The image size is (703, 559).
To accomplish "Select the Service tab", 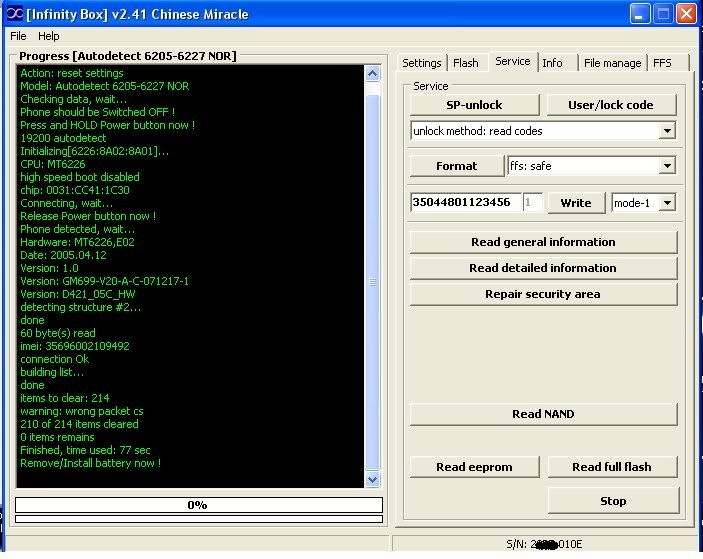I will click(x=512, y=61).
